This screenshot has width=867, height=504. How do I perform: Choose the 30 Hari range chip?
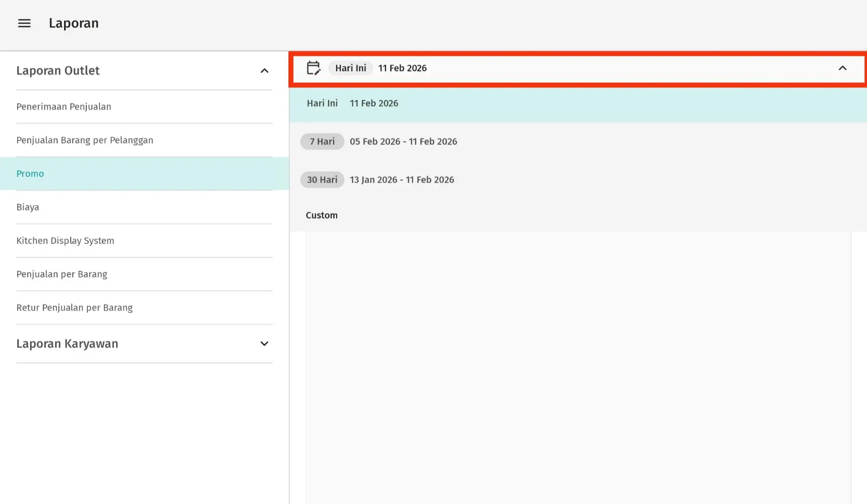coord(322,180)
